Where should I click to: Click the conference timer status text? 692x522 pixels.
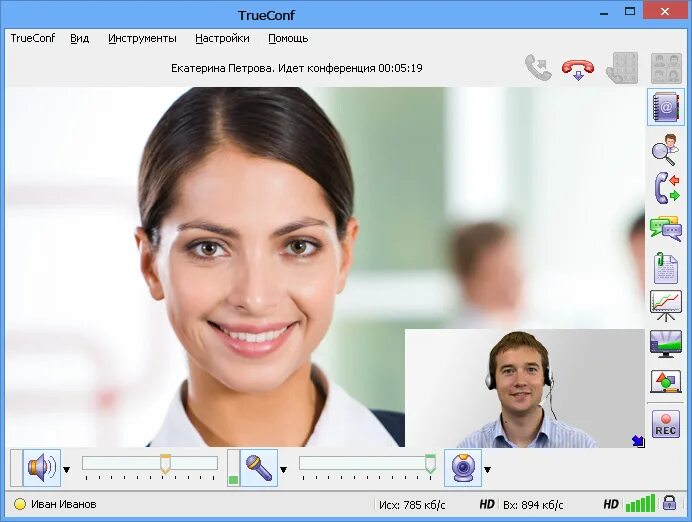pos(297,68)
